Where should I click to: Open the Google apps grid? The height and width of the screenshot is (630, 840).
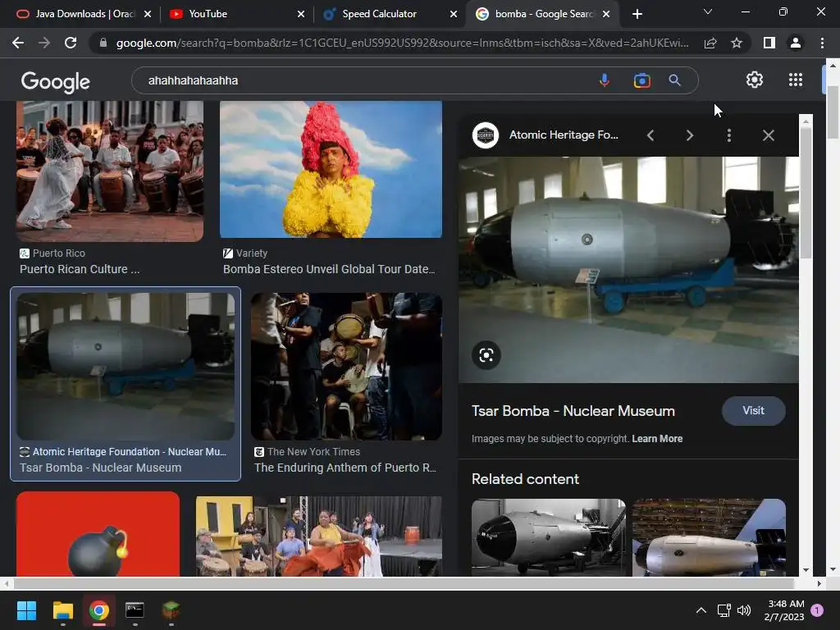tap(796, 80)
